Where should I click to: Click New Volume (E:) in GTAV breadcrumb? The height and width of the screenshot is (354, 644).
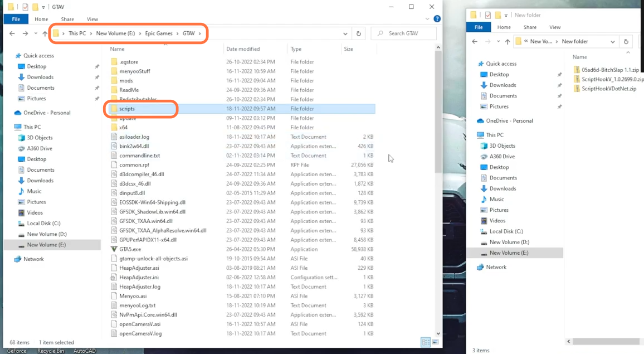115,33
